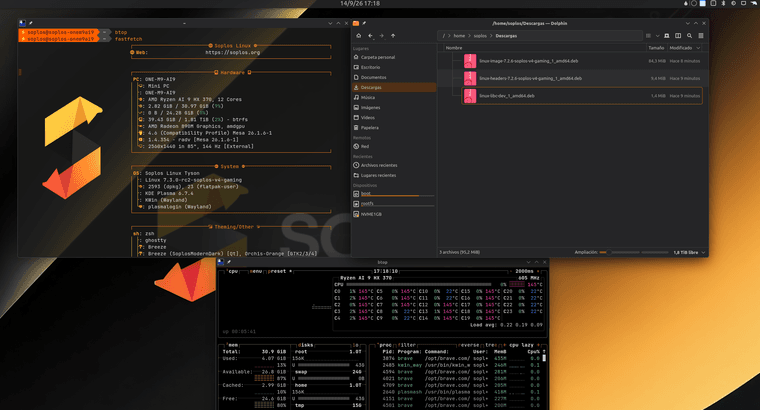Open the Dolphin search magnifier
This screenshot has height=410, width=760.
(x=689, y=35)
